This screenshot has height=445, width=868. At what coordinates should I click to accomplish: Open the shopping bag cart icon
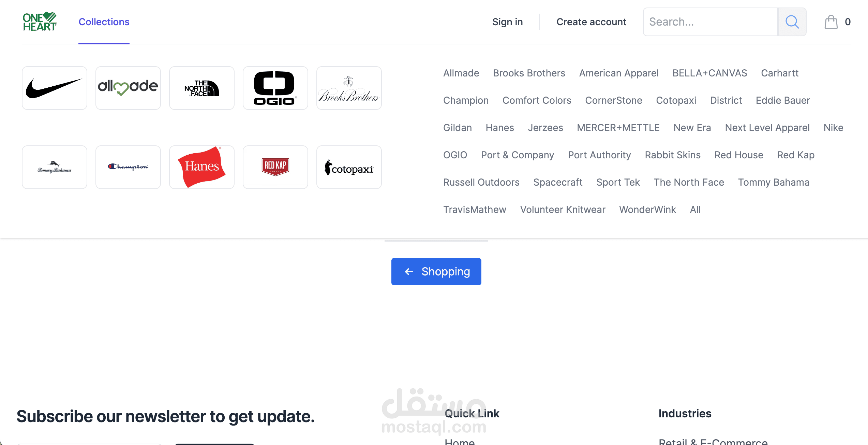[x=831, y=22]
